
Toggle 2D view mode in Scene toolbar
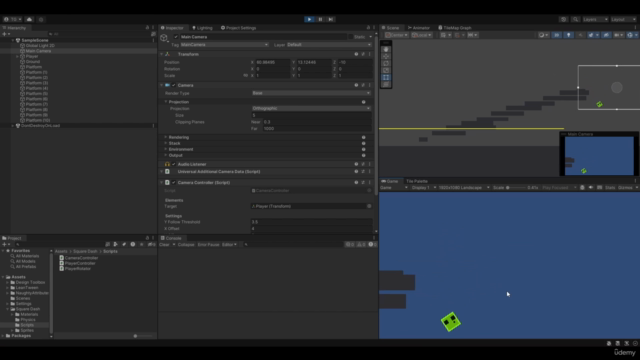(x=557, y=35)
